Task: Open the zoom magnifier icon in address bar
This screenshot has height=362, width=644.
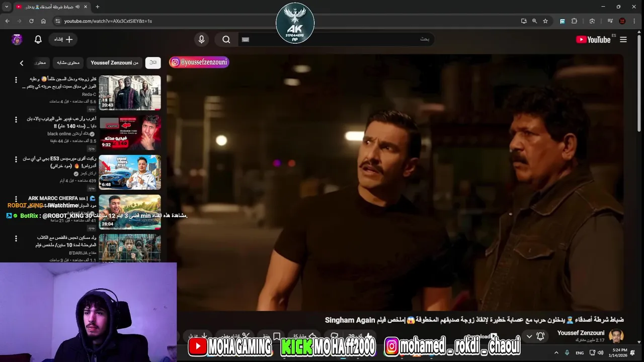Action: (x=534, y=21)
